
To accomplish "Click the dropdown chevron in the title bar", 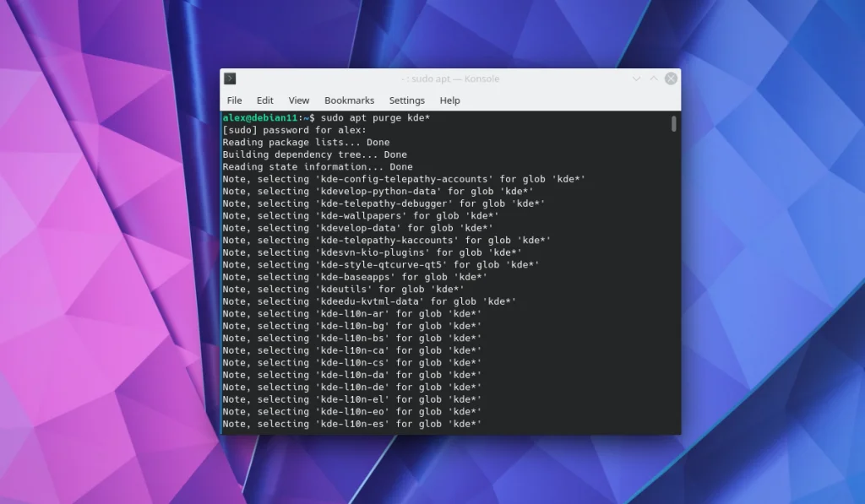I will (635, 78).
